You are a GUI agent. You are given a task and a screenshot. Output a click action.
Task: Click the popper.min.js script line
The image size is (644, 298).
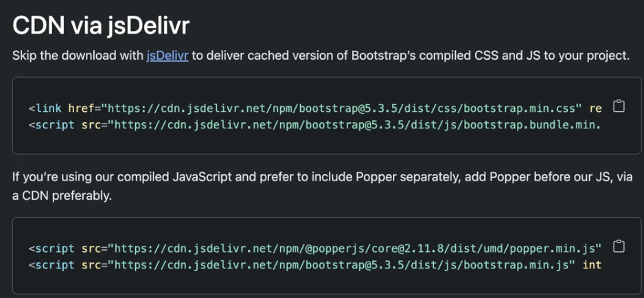[315, 249]
